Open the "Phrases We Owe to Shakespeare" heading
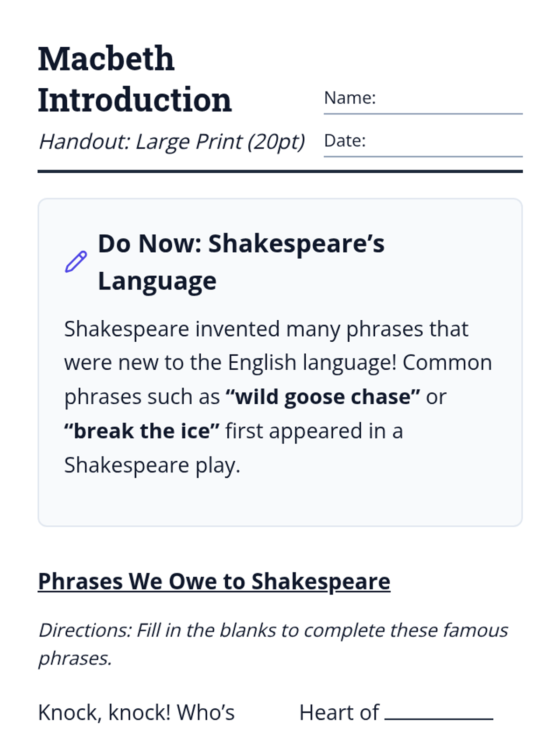 pos(214,582)
